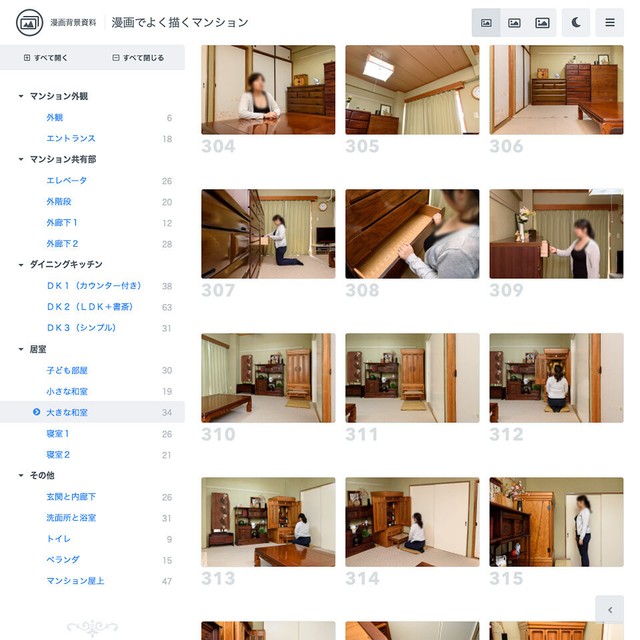The image size is (640, 640).
Task: Open the 外階段 category
Action: pyautogui.click(x=59, y=202)
